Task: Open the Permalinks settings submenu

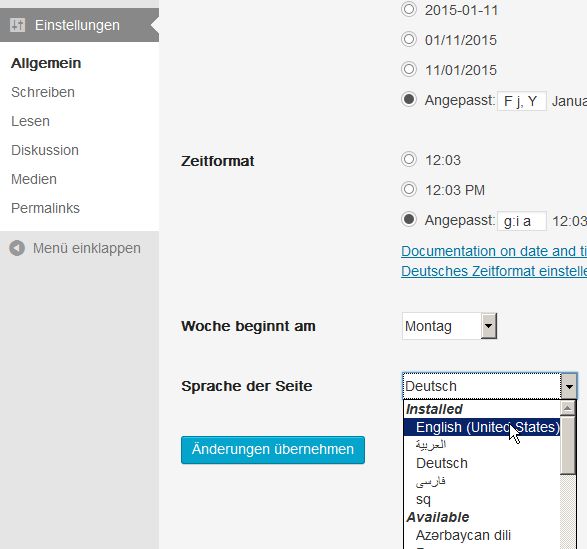Action: coord(45,208)
